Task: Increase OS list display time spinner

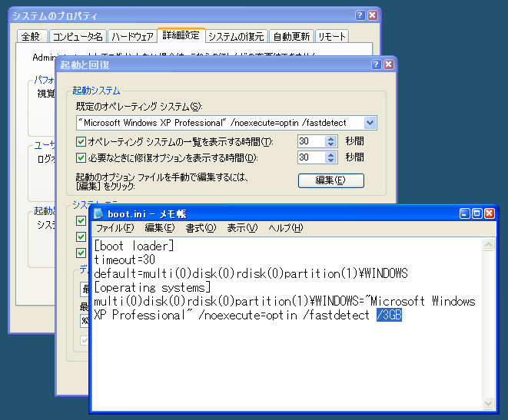Action: point(330,138)
